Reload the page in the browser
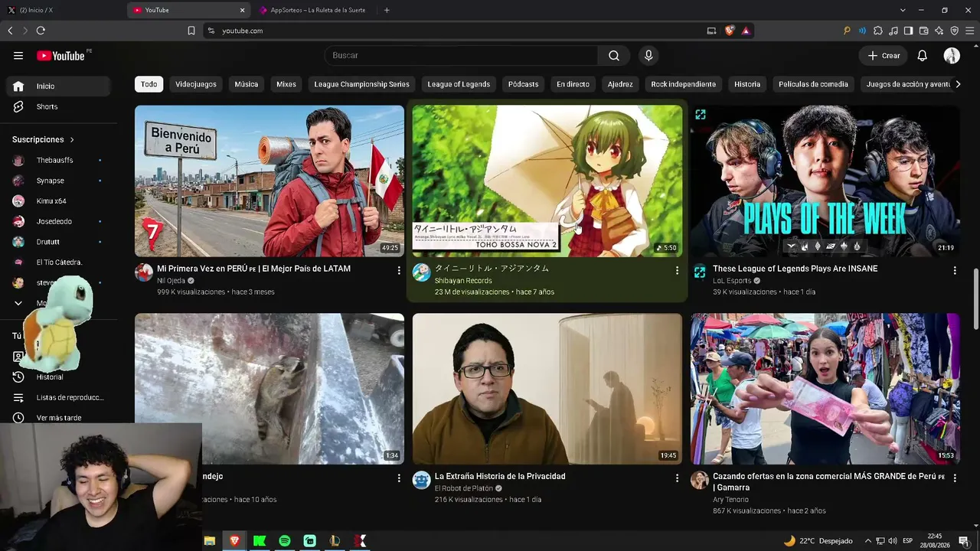Image resolution: width=980 pixels, height=551 pixels. [41, 31]
